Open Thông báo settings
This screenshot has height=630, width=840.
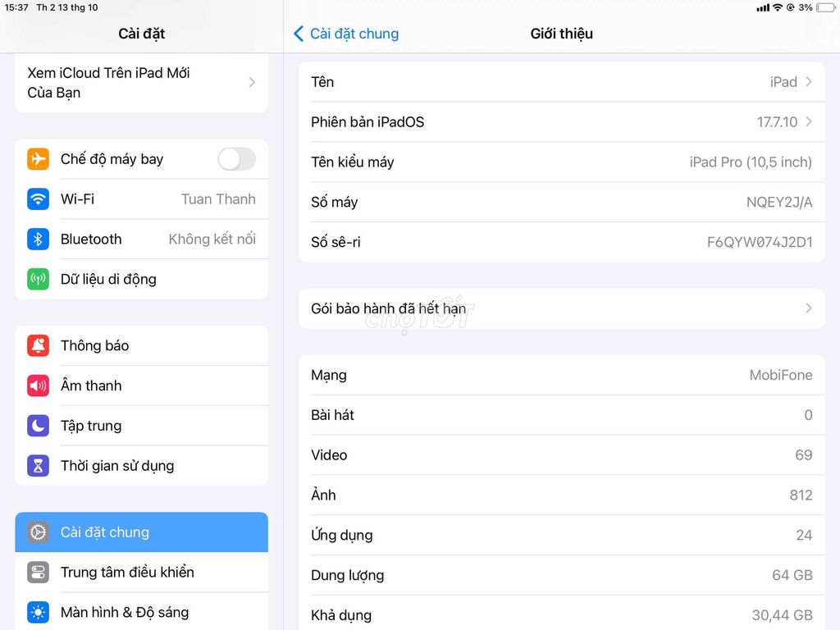(x=142, y=345)
